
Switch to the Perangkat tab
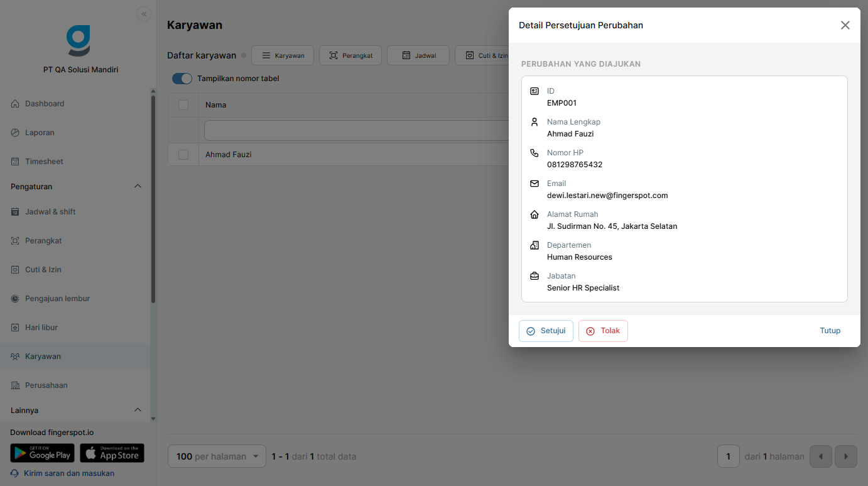(350, 55)
